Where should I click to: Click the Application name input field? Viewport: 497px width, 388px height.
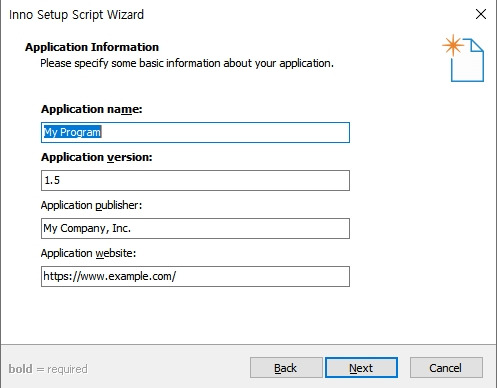(x=195, y=133)
